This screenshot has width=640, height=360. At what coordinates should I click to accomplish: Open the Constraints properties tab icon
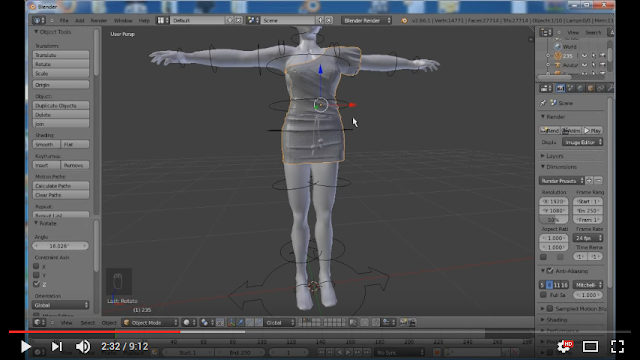pyautogui.click(x=600, y=88)
